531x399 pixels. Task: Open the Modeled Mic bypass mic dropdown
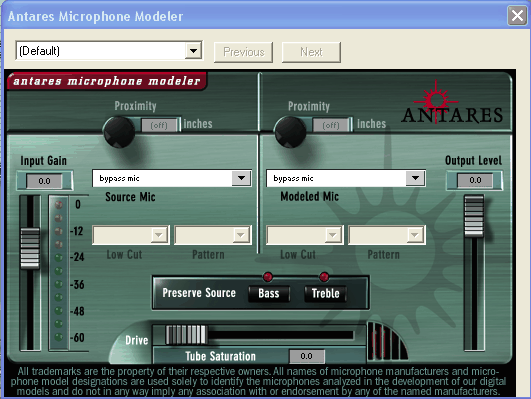pos(346,178)
